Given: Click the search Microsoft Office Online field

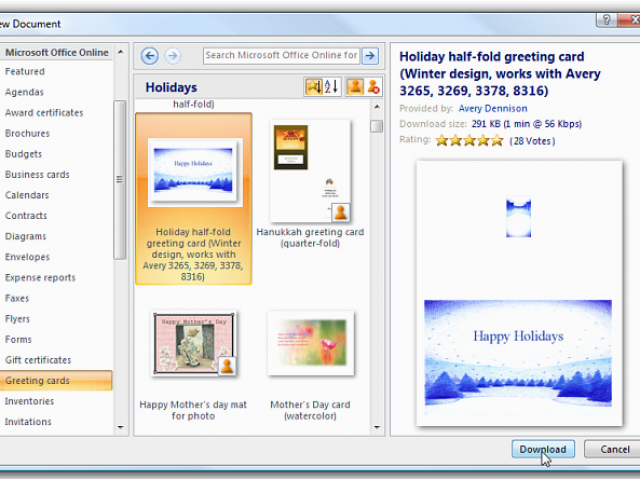Looking at the screenshot, I should tap(281, 56).
